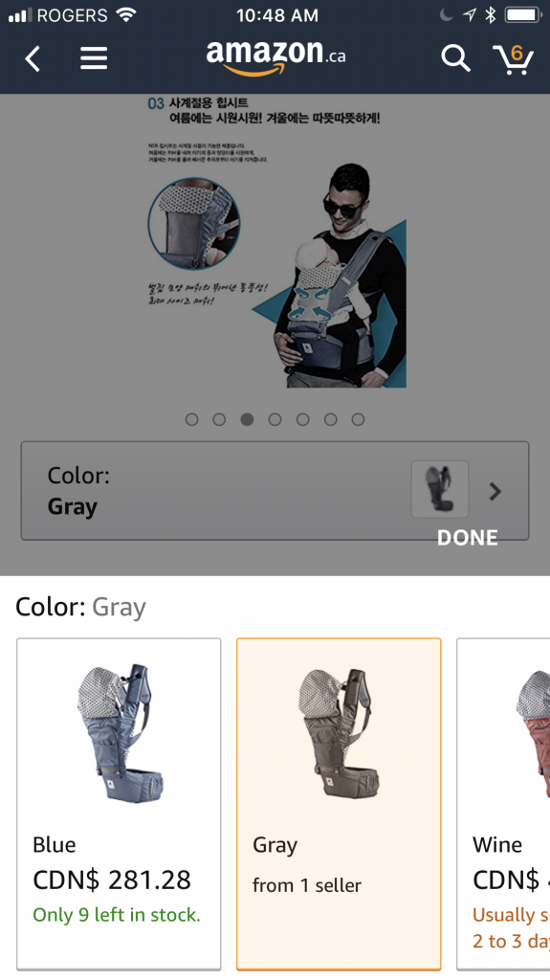
Task: Tap the 'from 1 seller' link
Action: 307,885
